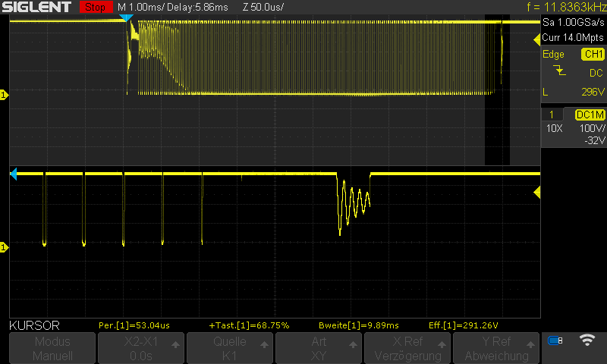Click the trigger level 296V value

pos(593,92)
